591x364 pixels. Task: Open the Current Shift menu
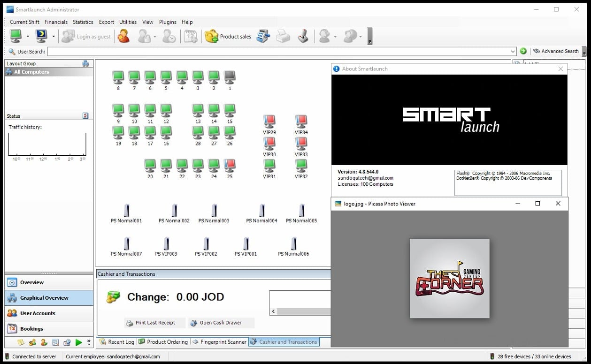click(25, 22)
